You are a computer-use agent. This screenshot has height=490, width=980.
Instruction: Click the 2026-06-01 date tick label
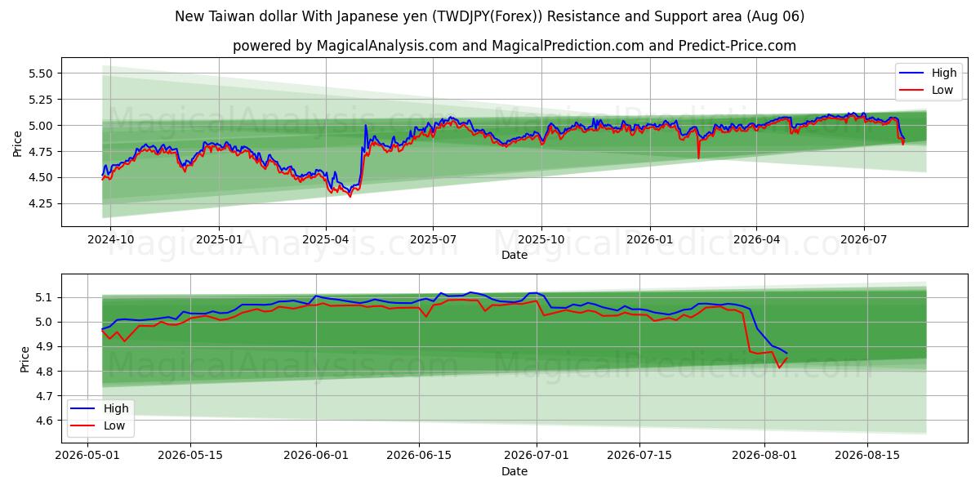[315, 456]
